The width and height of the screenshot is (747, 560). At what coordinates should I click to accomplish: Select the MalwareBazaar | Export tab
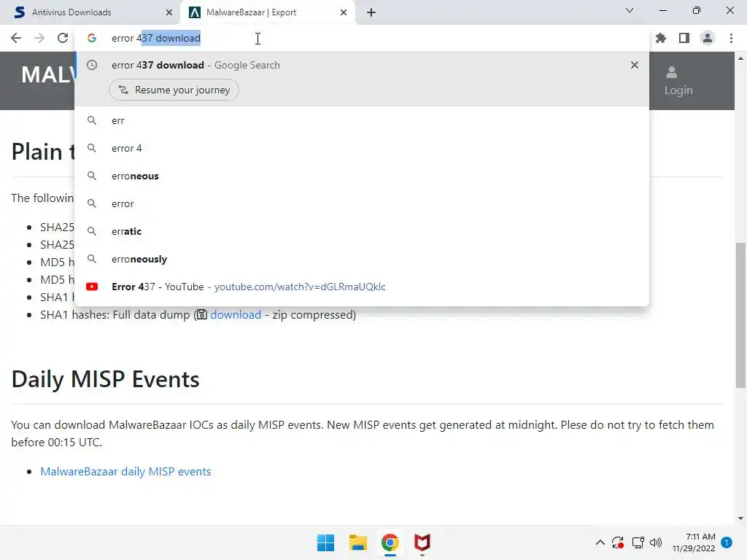[268, 12]
